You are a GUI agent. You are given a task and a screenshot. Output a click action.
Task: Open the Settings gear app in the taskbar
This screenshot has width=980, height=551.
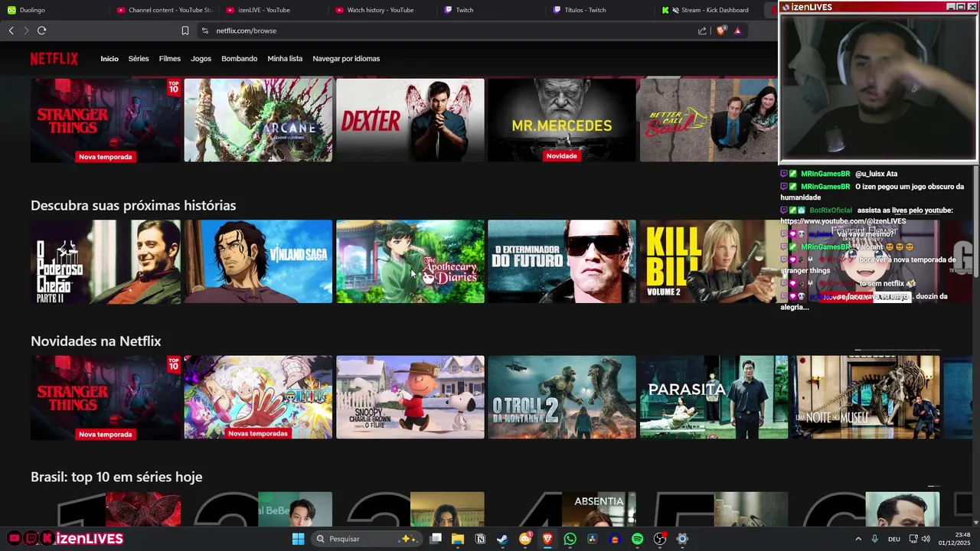click(x=682, y=539)
